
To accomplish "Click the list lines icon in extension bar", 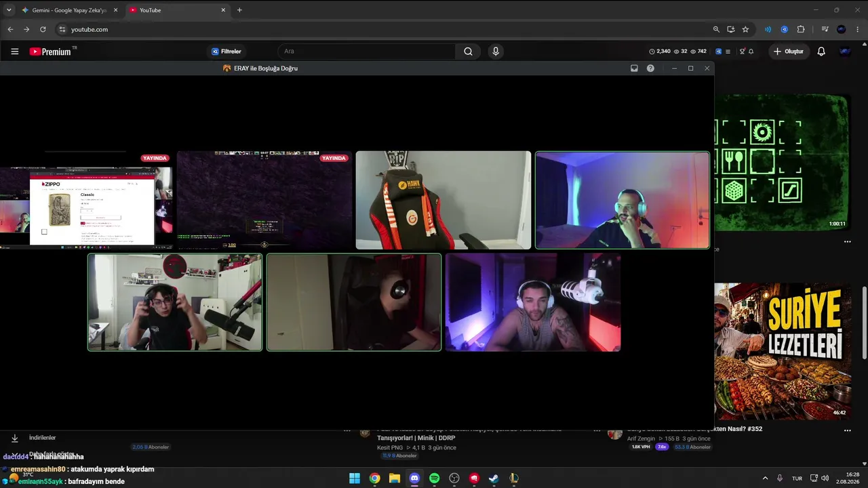I will pyautogui.click(x=728, y=52).
